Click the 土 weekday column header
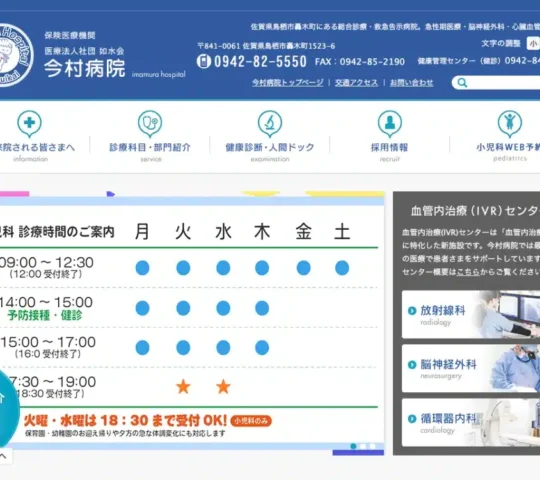Screen dimensions: 540x480 342,231
